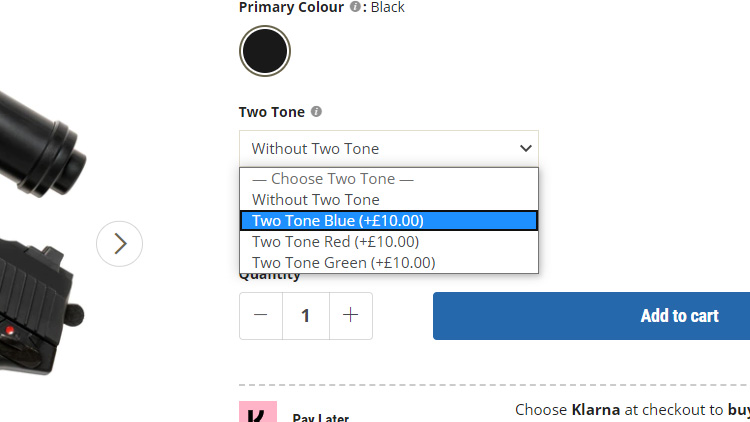
Task: Pick 'Without Two Tone' from the list
Action: coord(315,200)
